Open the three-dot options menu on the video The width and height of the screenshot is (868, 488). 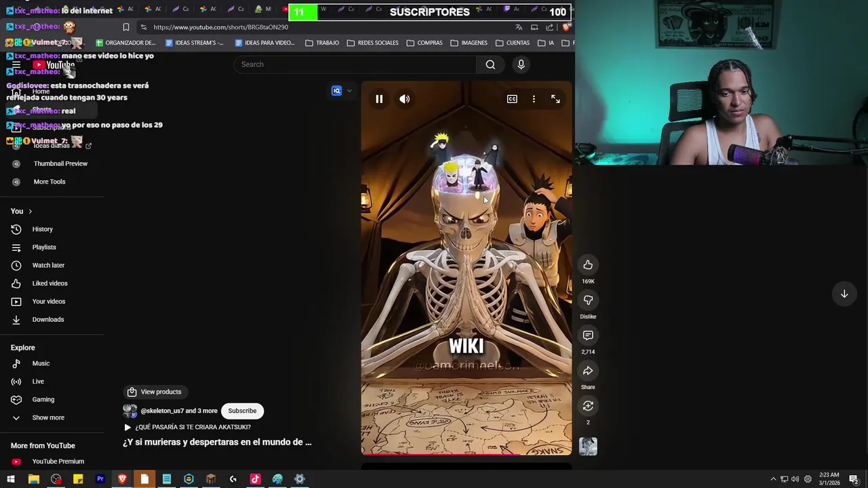(534, 99)
